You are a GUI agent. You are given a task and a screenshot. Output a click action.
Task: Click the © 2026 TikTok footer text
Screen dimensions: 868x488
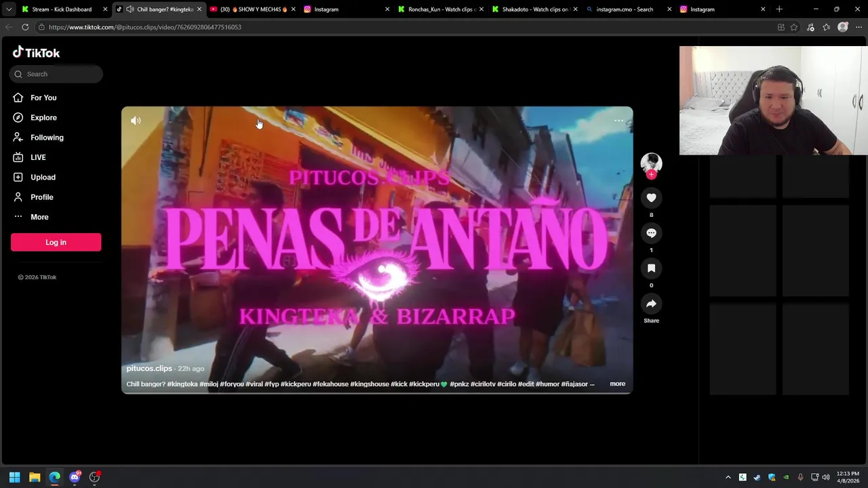[x=37, y=277]
